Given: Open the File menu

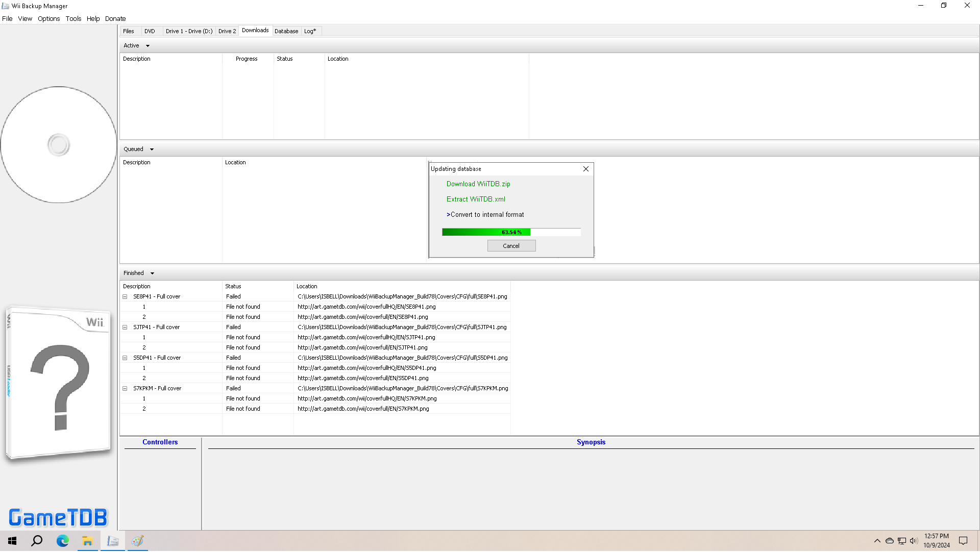Looking at the screenshot, I should coord(7,19).
